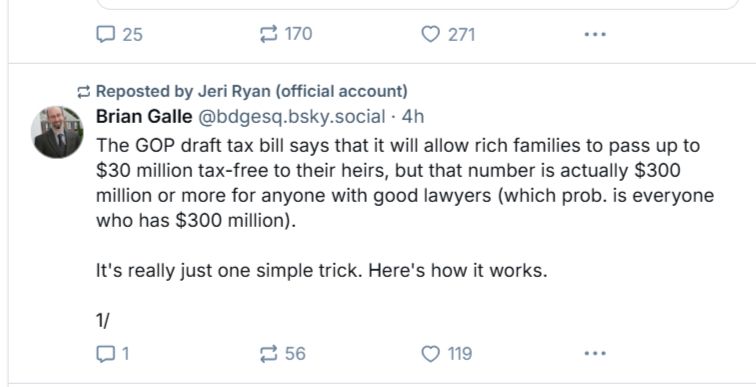The height and width of the screenshot is (387, 756).
Task: Click the 119 like count
Action: coord(459,354)
